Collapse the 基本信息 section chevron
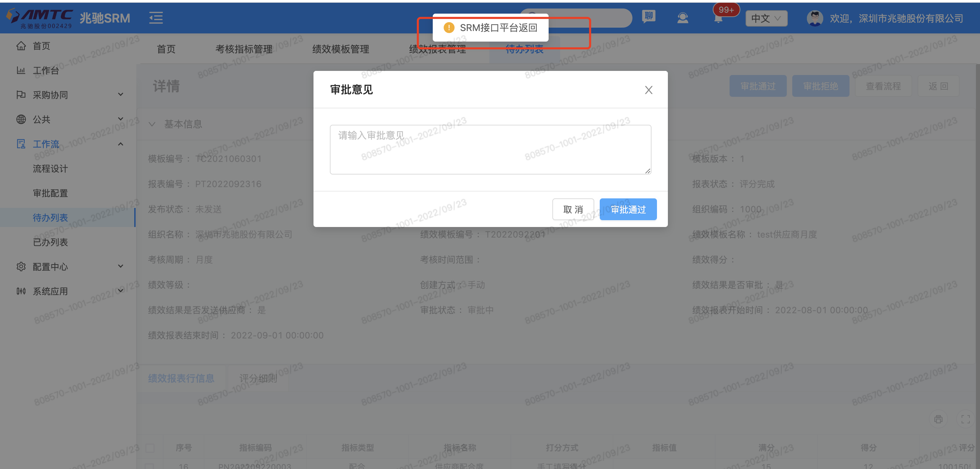The width and height of the screenshot is (980, 469). (x=152, y=124)
